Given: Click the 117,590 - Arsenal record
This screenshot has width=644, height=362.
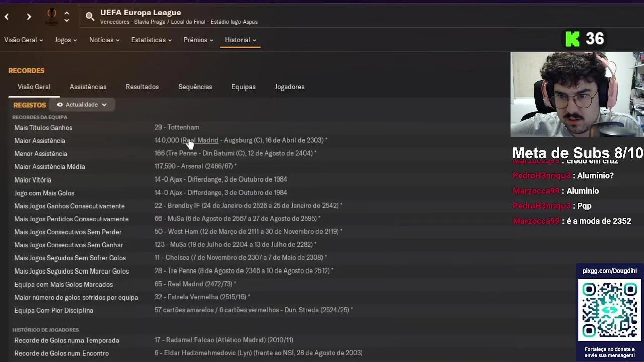Looking at the screenshot, I should coord(196,166).
